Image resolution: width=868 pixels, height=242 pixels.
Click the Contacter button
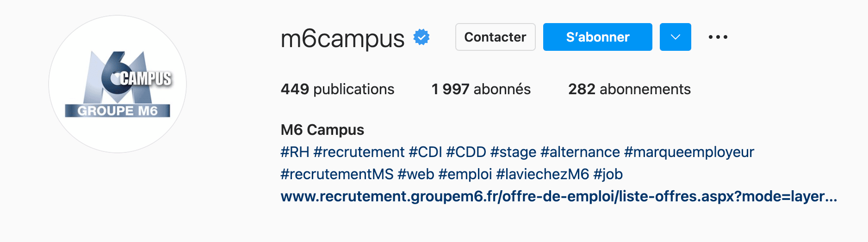(x=496, y=37)
